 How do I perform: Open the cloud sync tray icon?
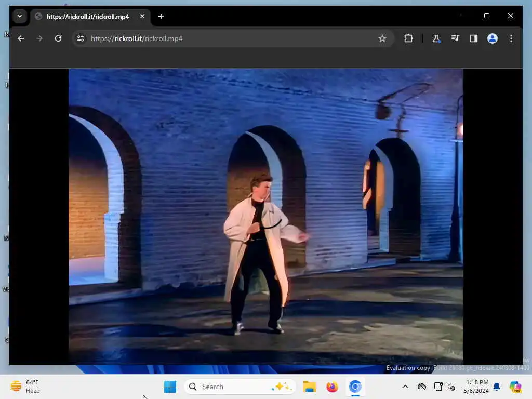click(x=422, y=387)
